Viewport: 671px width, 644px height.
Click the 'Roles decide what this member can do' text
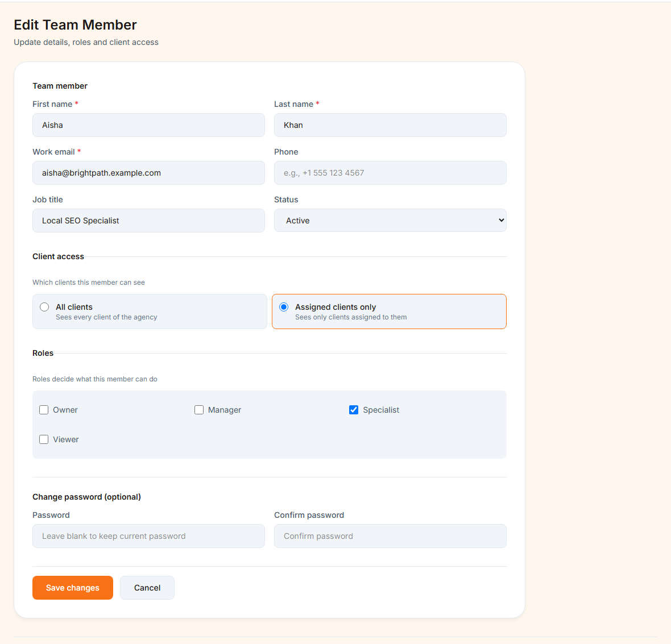95,379
